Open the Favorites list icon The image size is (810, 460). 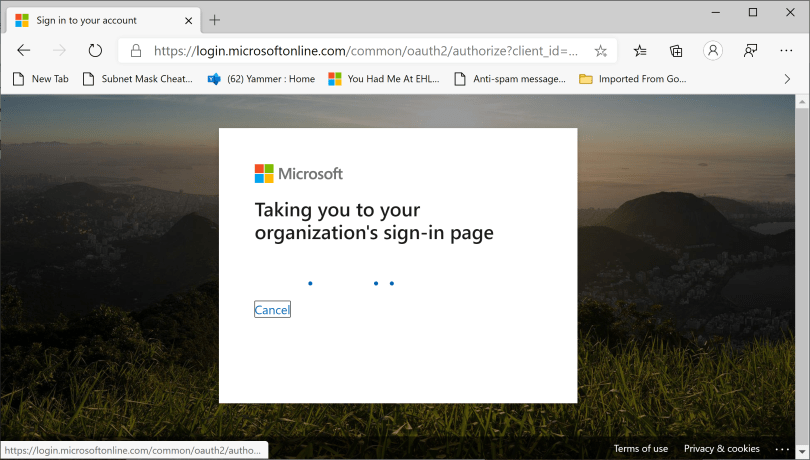pos(640,50)
